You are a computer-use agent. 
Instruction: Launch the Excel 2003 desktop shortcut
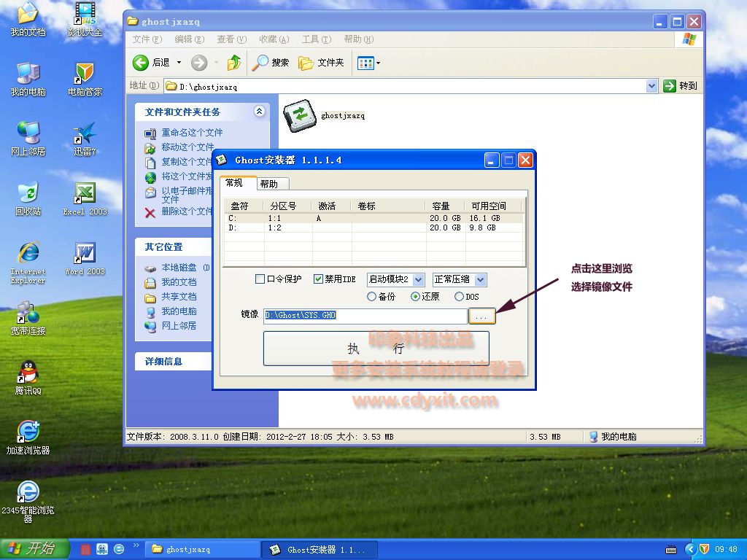pos(85,198)
